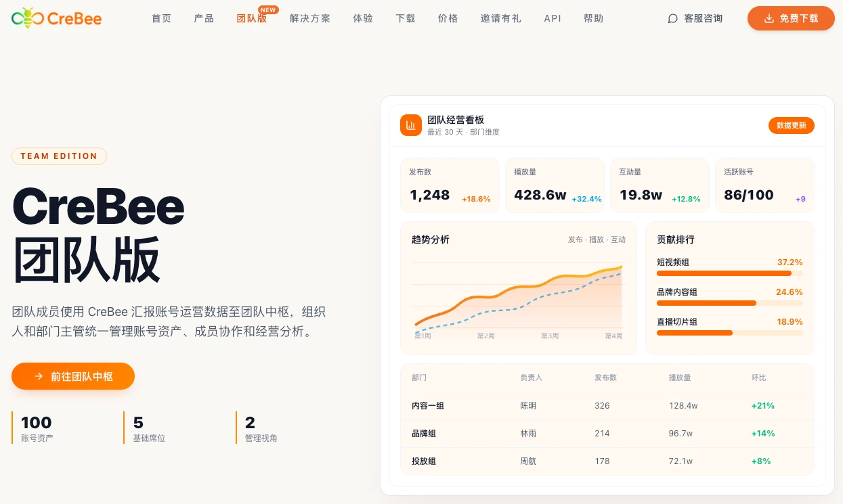Viewport: 843px width, 504px height.
Task: Click the 24.6% value for 品牌内容组
Action: coord(790,292)
